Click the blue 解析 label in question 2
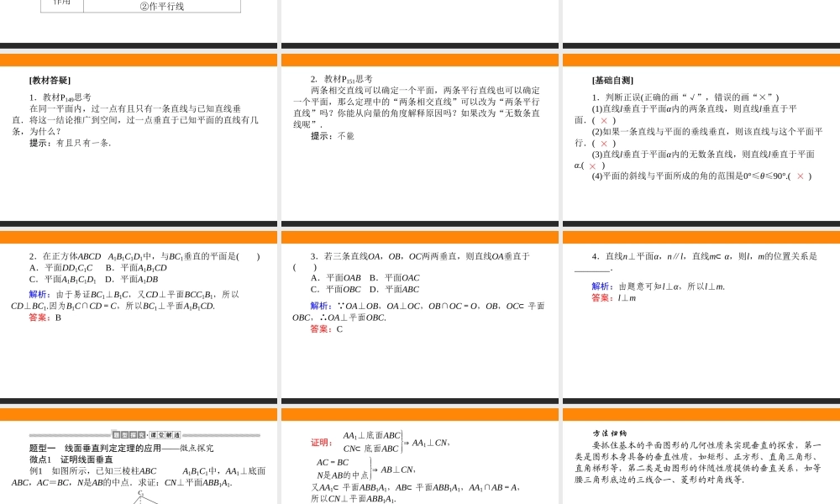840x504 pixels. click(39, 295)
